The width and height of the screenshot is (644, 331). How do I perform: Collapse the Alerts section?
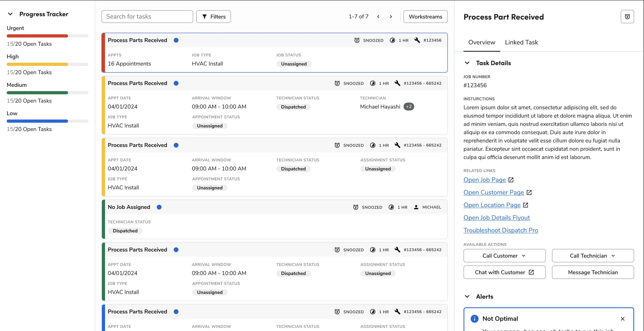(467, 296)
